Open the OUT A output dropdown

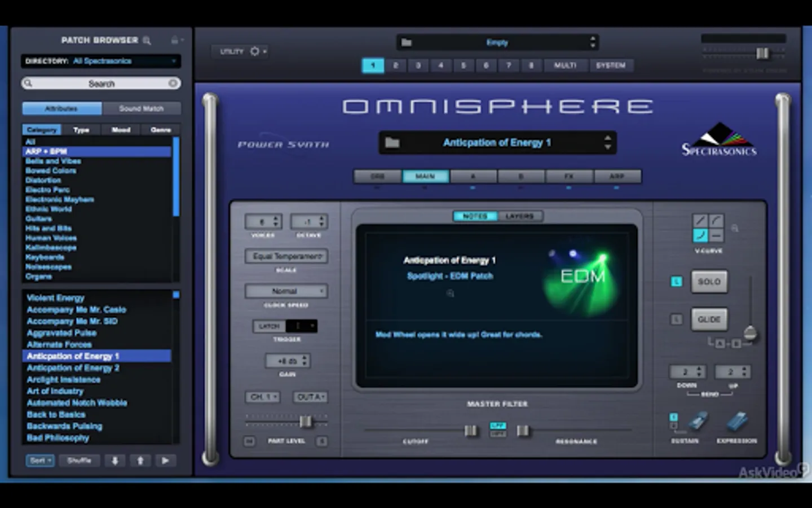click(310, 397)
